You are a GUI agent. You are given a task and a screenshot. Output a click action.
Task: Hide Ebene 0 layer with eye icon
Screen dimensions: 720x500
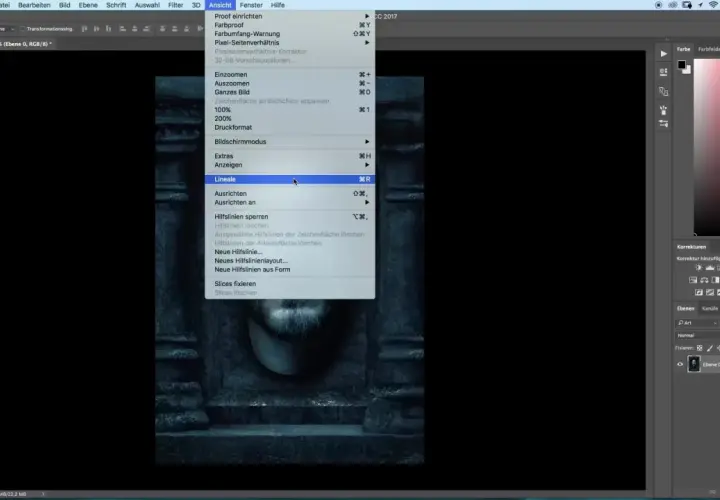(680, 364)
